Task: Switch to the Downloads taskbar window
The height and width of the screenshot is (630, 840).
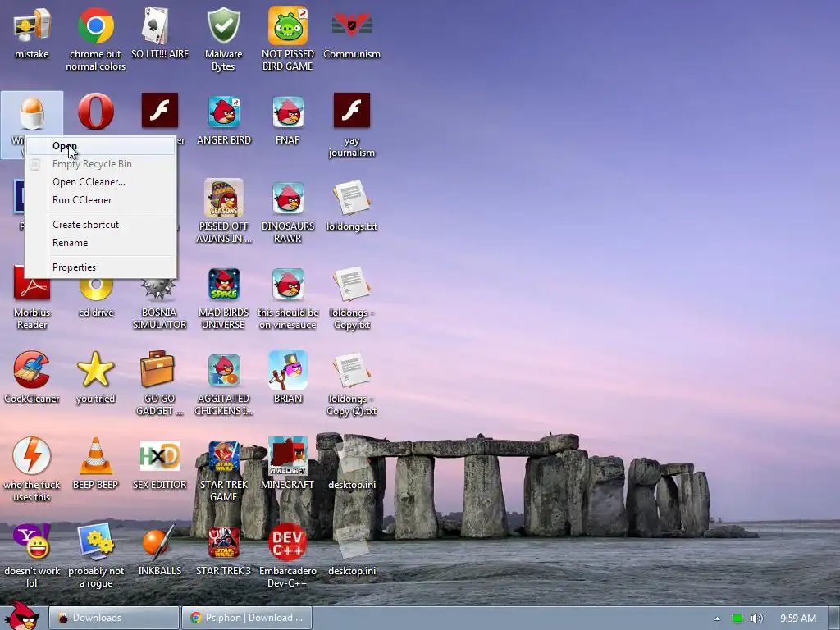Action: click(114, 618)
